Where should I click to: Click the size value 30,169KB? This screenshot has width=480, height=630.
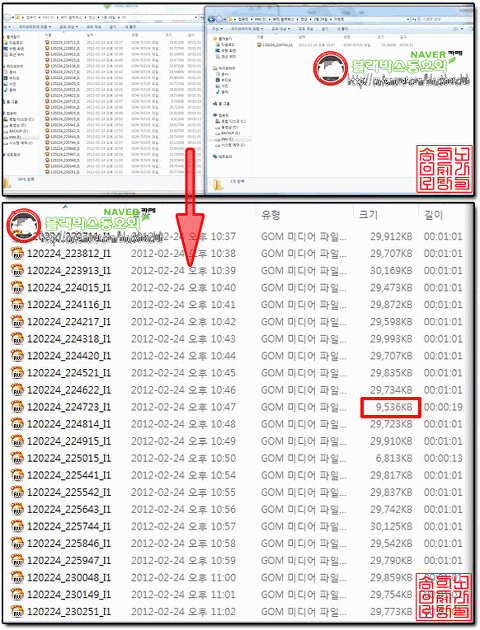(x=391, y=271)
